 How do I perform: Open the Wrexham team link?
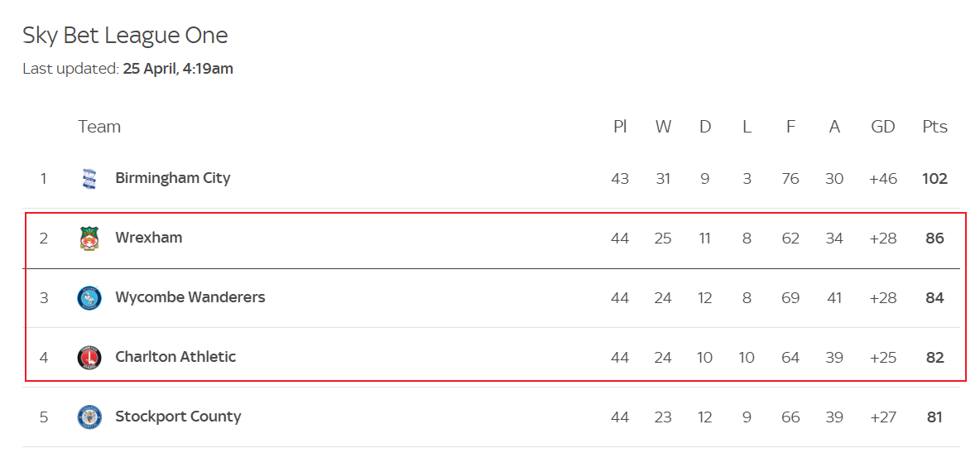click(149, 238)
